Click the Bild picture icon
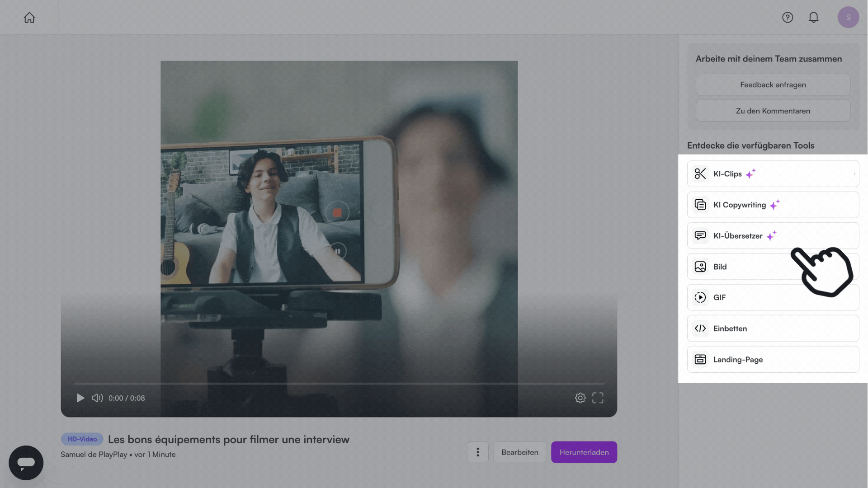 700,267
